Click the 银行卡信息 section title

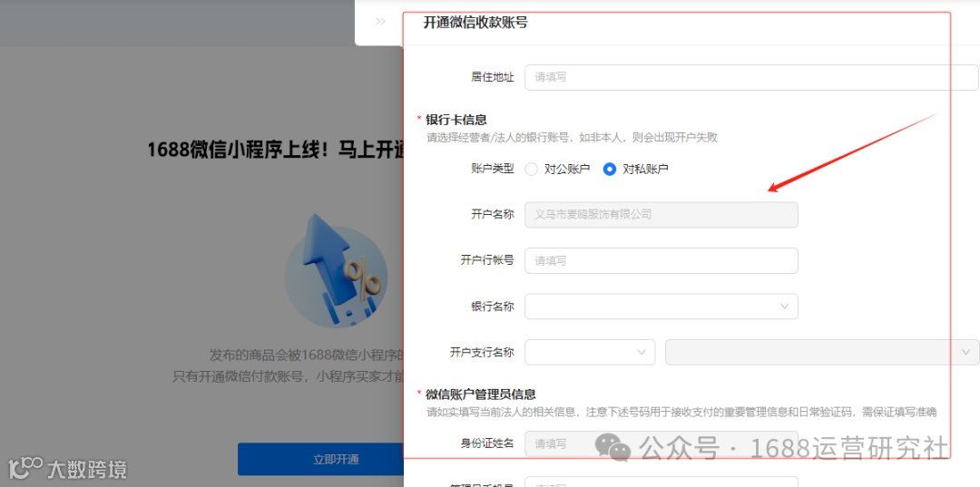click(x=456, y=120)
